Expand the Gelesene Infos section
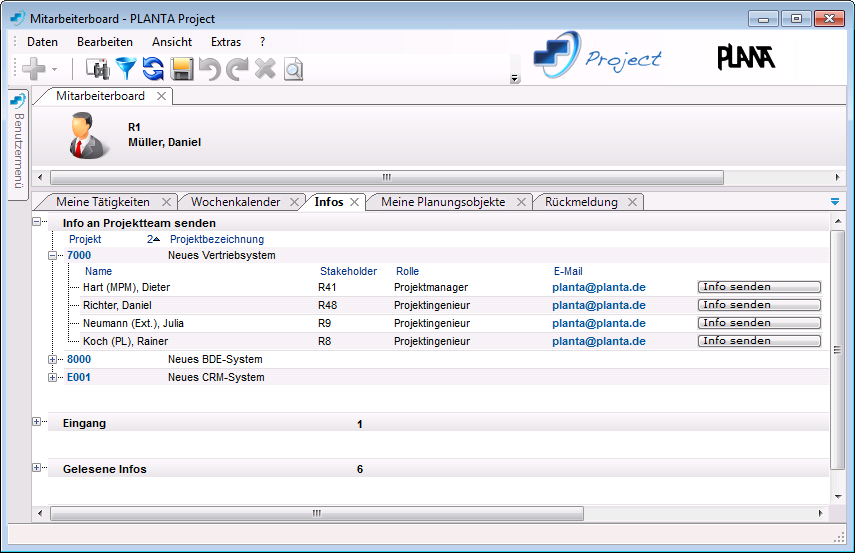855x553 pixels. 37,468
